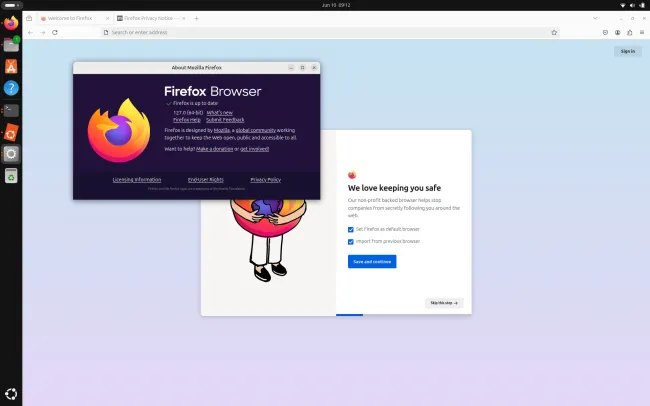
Task: Click the Pocket save icon in toolbar
Action: coord(605,32)
